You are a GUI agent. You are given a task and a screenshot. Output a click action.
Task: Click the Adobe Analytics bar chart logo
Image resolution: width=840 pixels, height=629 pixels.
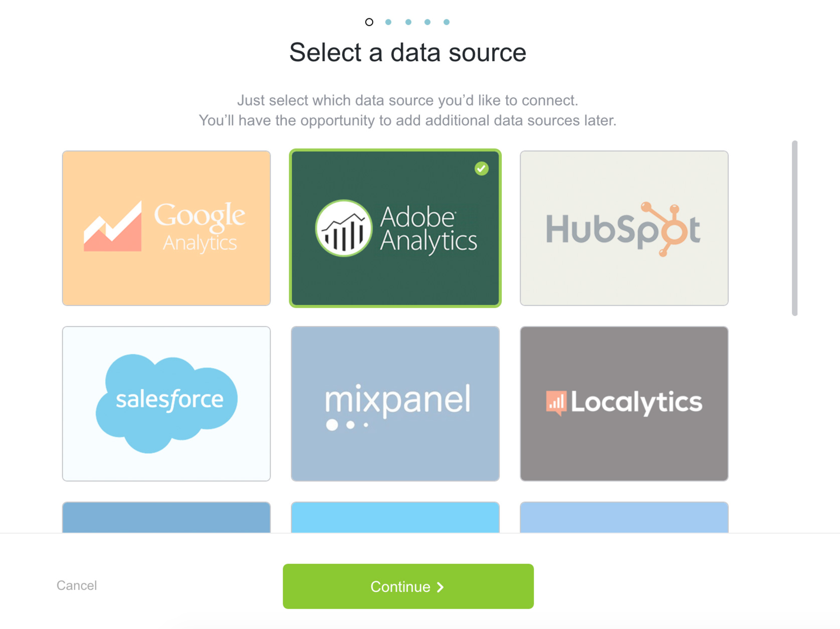click(343, 228)
